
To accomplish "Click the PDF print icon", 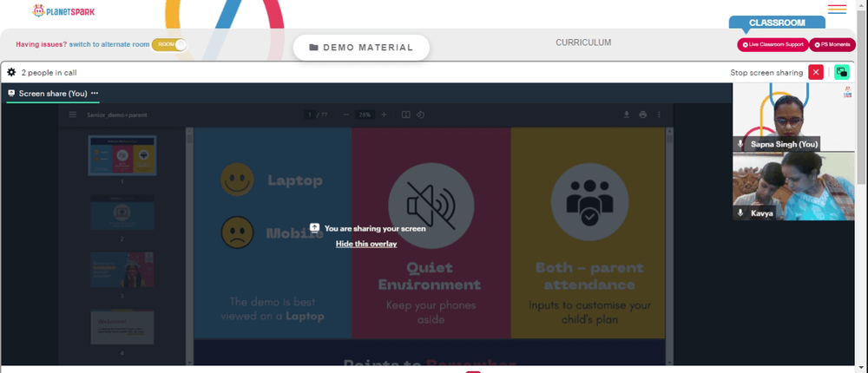I will [x=642, y=115].
